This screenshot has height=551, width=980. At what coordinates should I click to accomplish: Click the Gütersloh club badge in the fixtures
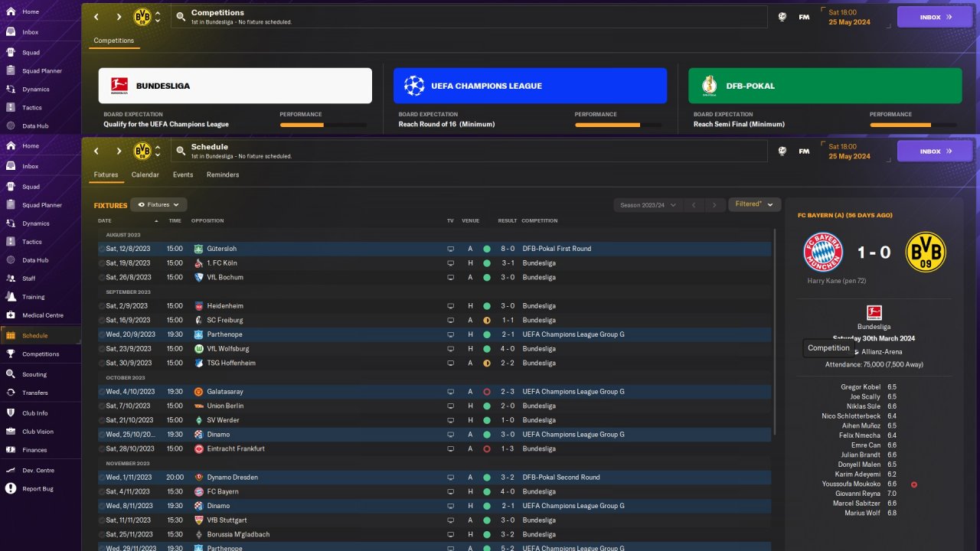pyautogui.click(x=198, y=249)
